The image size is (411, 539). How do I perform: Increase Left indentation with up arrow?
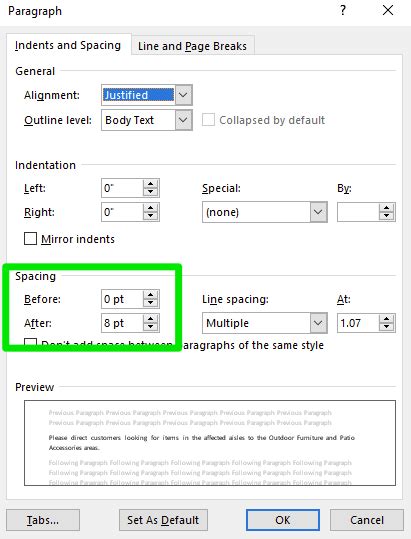pyautogui.click(x=151, y=184)
